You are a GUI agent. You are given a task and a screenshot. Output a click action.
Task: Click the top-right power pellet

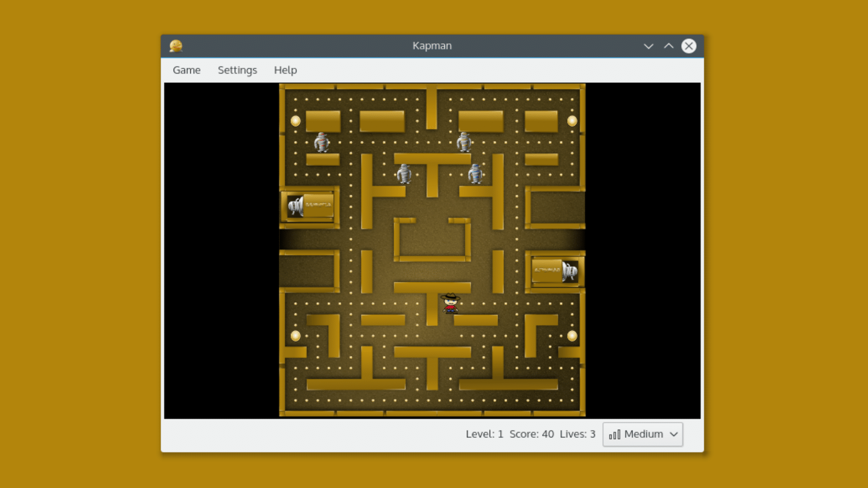point(572,121)
